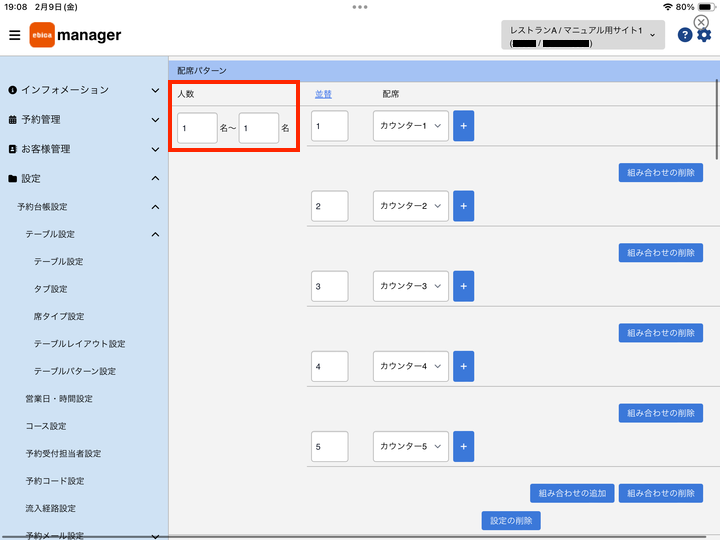Viewport: 720px width, 540px height.
Task: Open the 営業日・時間設定 menu item
Action: point(59,399)
